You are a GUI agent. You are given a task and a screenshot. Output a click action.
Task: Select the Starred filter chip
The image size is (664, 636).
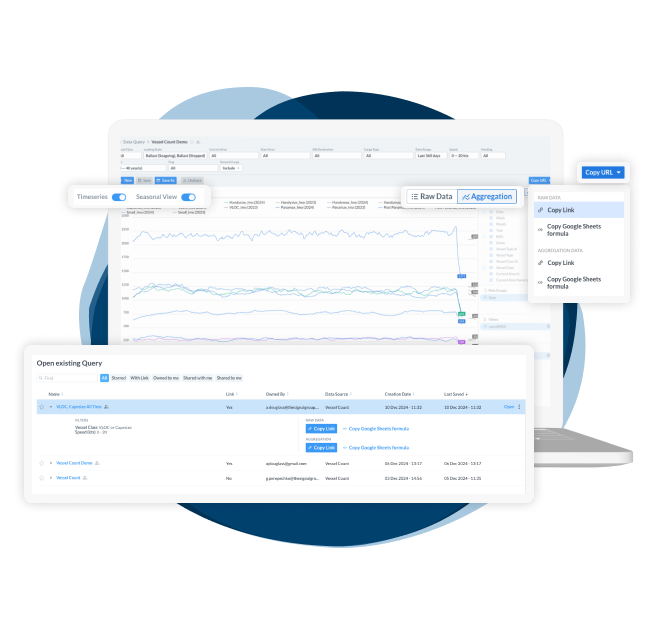coord(118,378)
